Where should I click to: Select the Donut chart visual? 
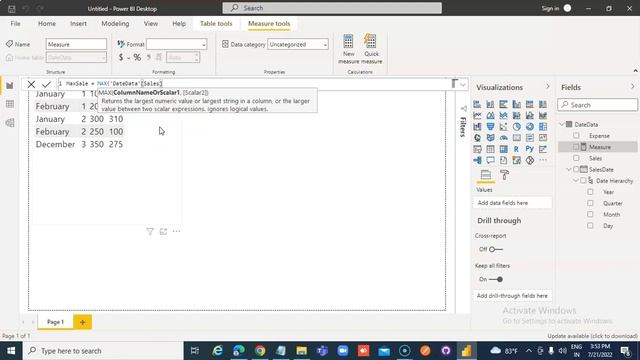pyautogui.click(x=529, y=127)
